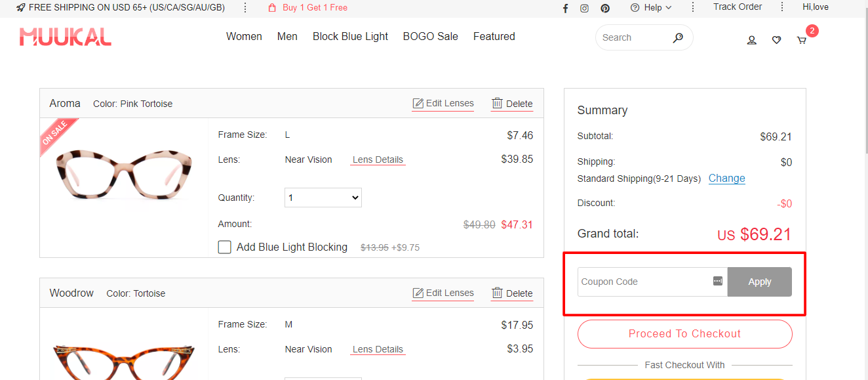The height and width of the screenshot is (380, 868).
Task: Open Lens Details for Woodrow
Action: point(378,349)
